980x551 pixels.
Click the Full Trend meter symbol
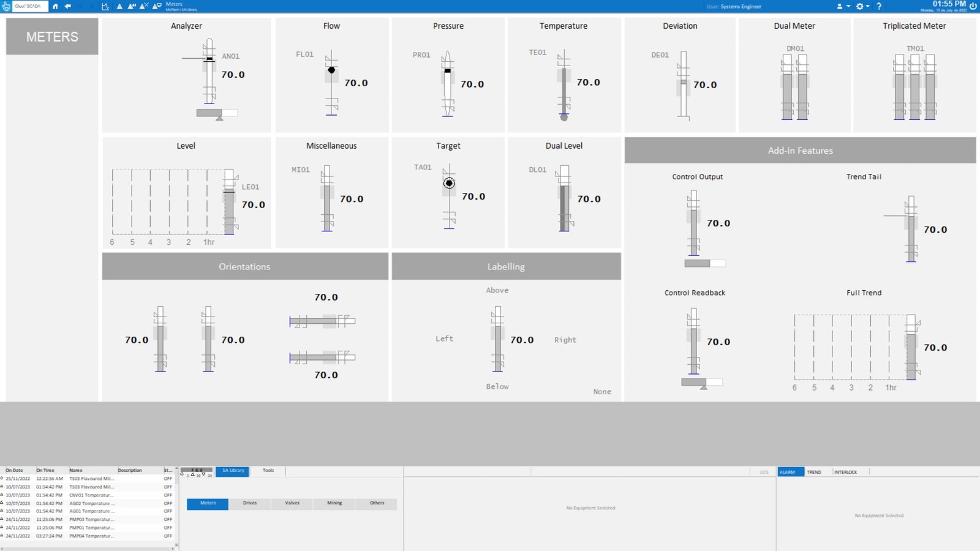[911, 347]
